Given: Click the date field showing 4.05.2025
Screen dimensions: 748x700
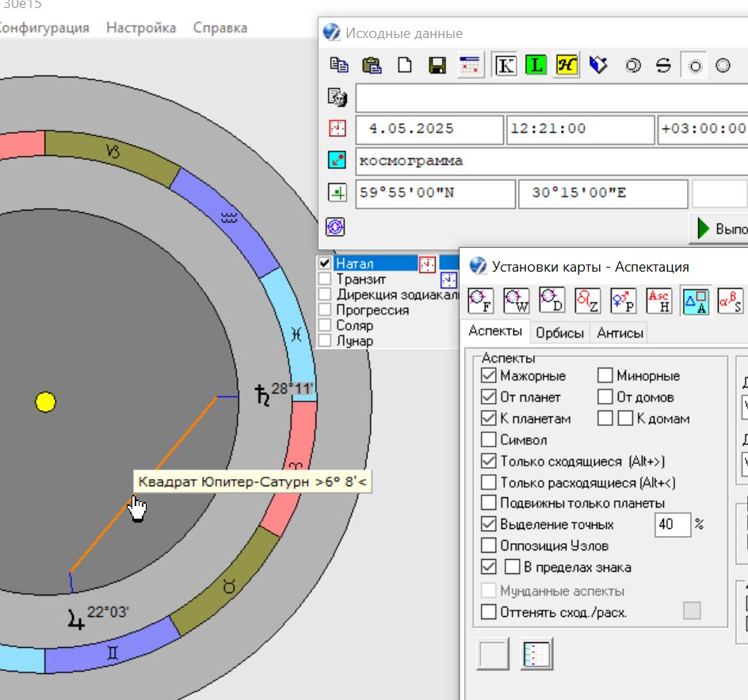Looking at the screenshot, I should point(429,129).
